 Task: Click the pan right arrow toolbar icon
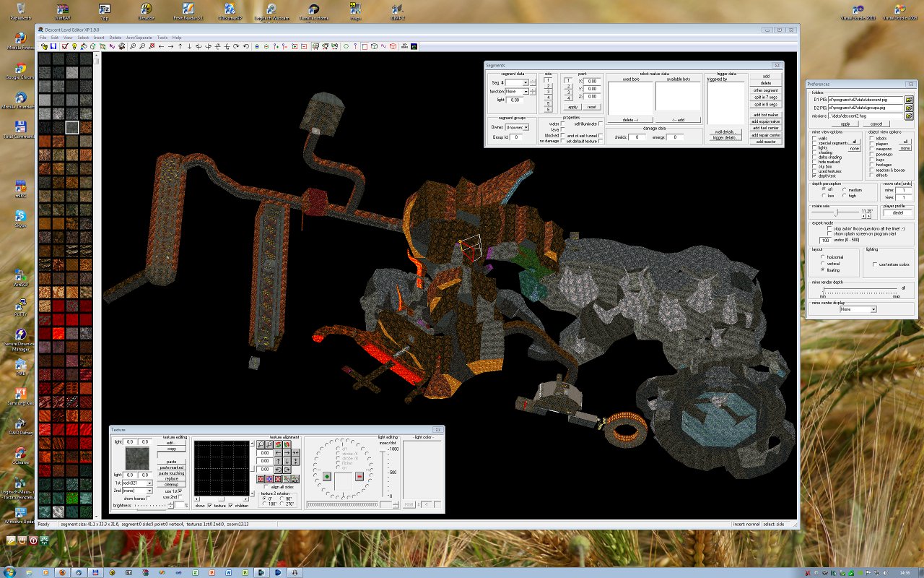(x=170, y=46)
